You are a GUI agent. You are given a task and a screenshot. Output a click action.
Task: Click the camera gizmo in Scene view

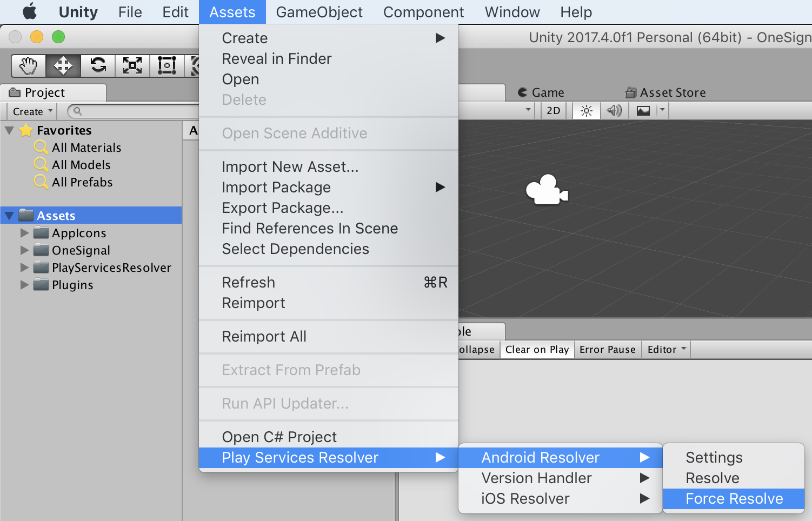coord(547,190)
